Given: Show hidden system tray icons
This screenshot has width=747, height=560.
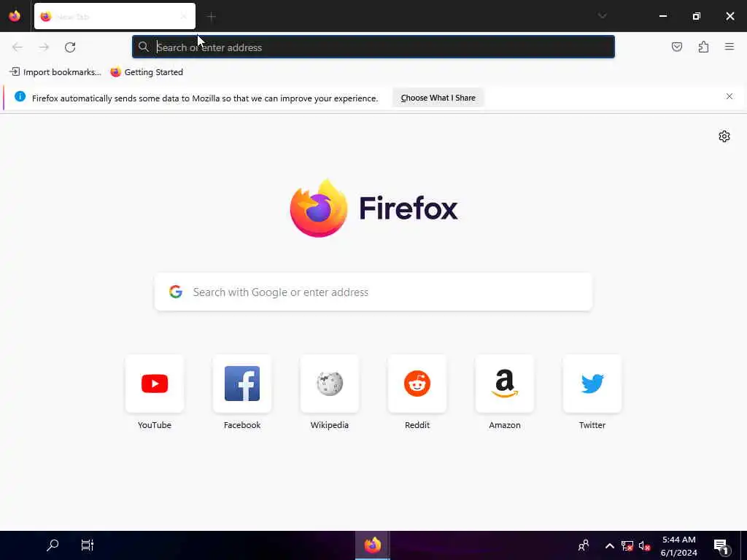Looking at the screenshot, I should click(x=610, y=545).
